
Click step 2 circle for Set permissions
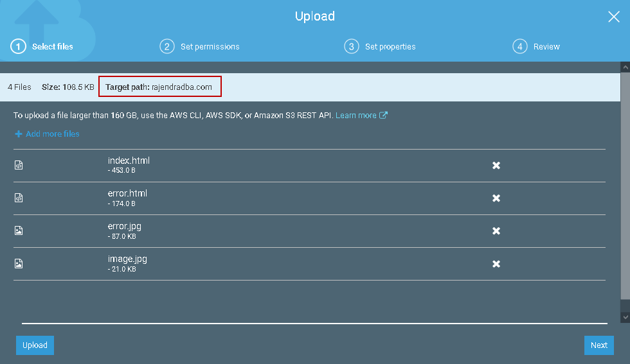166,47
